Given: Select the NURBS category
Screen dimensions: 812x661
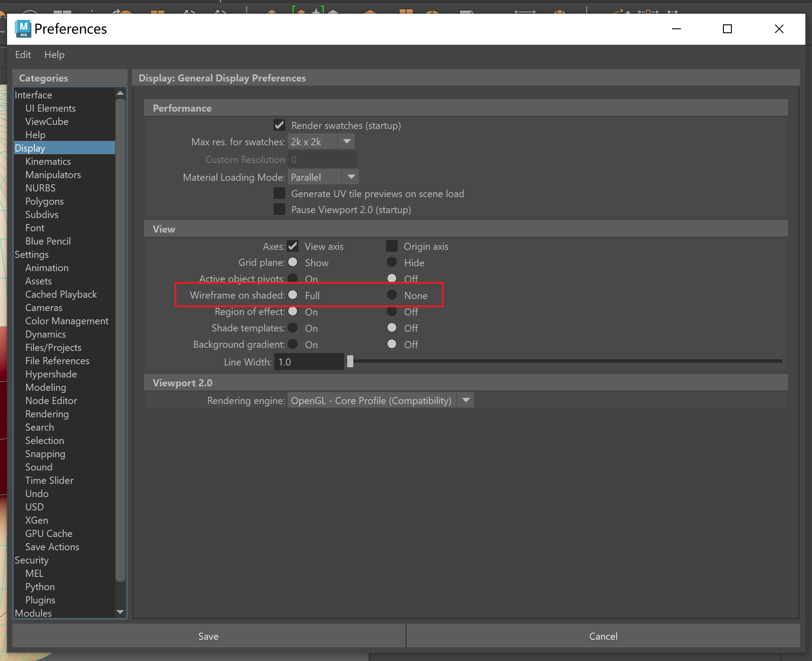Looking at the screenshot, I should coord(40,188).
